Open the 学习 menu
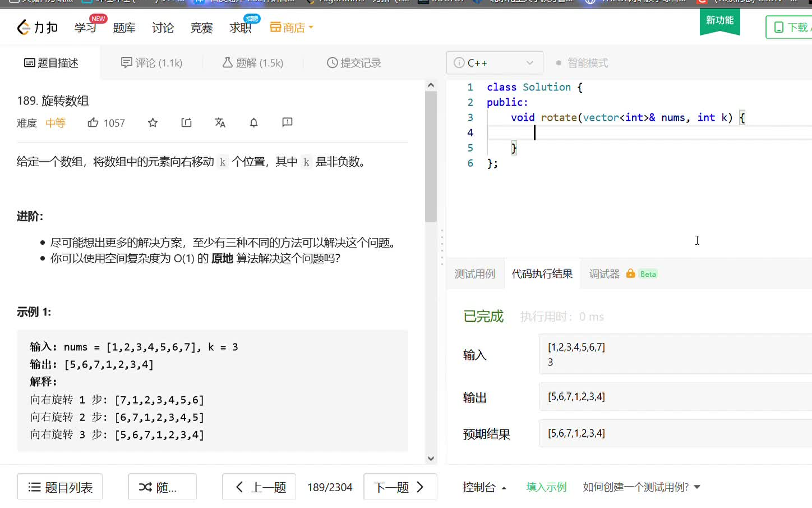Screen dimensions: 812x508 coord(85,28)
